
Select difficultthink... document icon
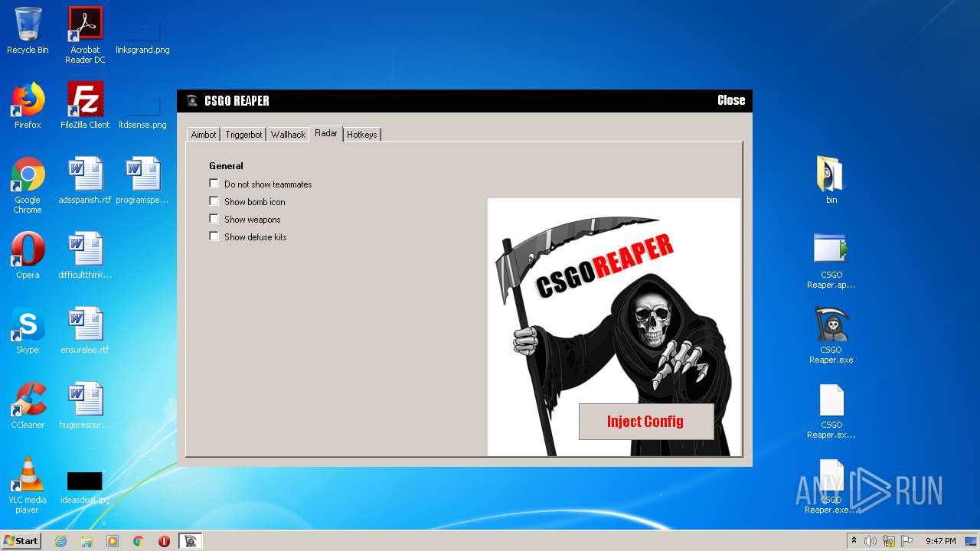85,256
